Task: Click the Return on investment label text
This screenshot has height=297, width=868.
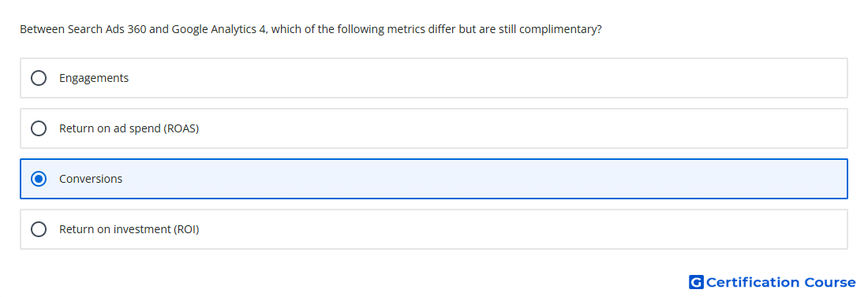Action: click(129, 229)
